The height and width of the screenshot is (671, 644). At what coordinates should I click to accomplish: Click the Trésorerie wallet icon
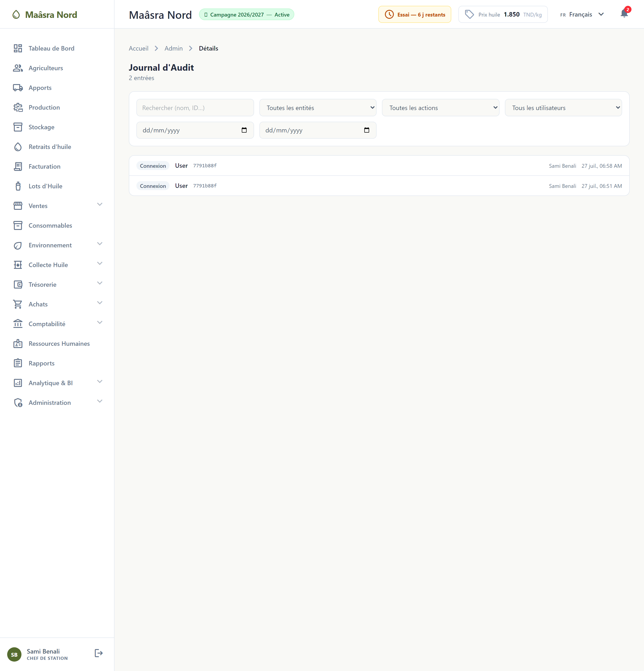pyautogui.click(x=18, y=285)
